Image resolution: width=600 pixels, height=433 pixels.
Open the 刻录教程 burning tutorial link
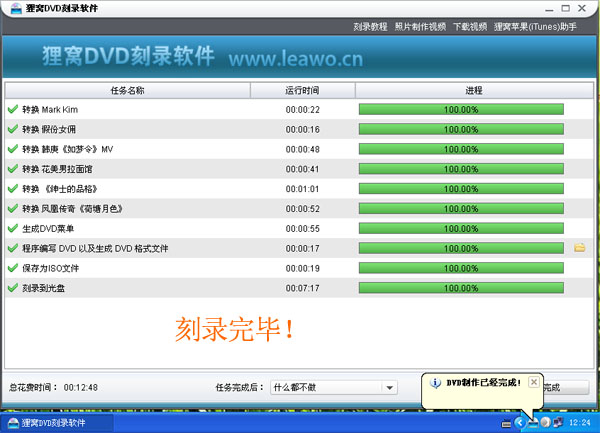point(370,27)
